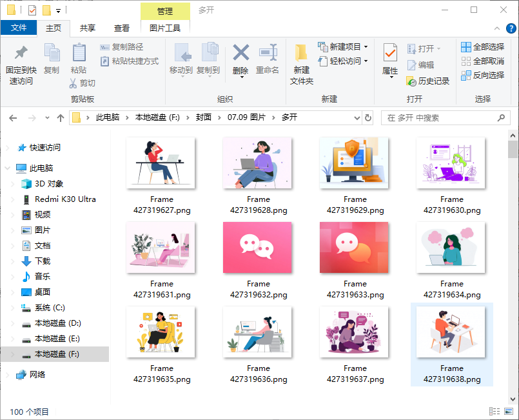Viewport: 519px width, 420px height.
Task: Open the 复制到 menu
Action: (208, 59)
